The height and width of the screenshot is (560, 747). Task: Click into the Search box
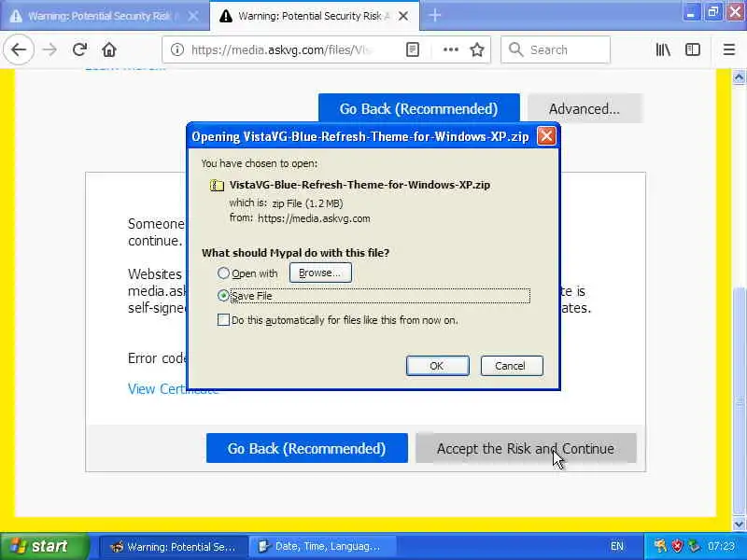pos(556,49)
